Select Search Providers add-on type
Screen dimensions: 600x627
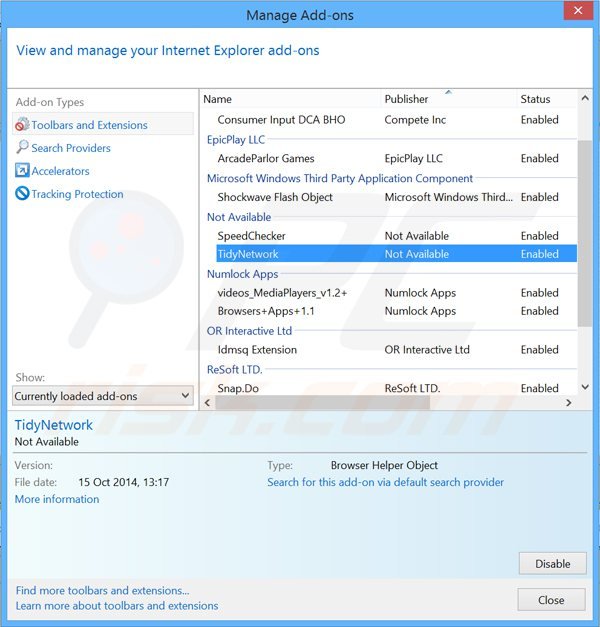click(71, 148)
